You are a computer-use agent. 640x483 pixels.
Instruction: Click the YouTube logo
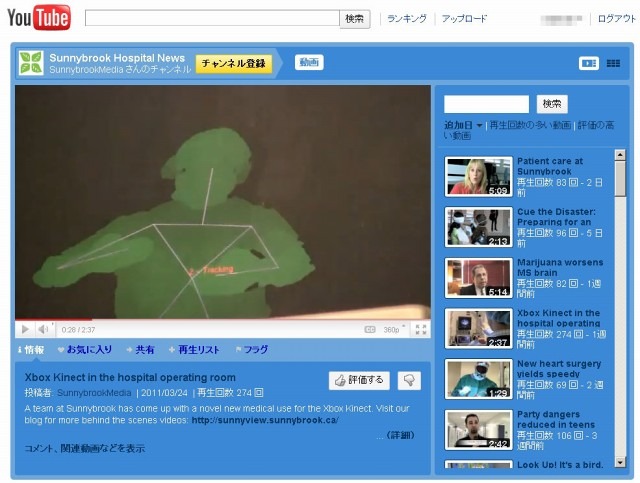click(39, 18)
